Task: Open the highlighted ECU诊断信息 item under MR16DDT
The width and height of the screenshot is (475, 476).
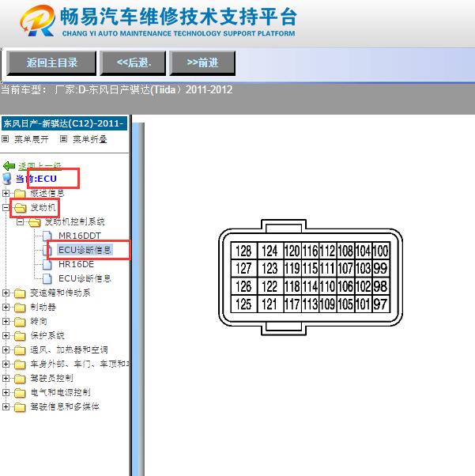Action: point(85,250)
